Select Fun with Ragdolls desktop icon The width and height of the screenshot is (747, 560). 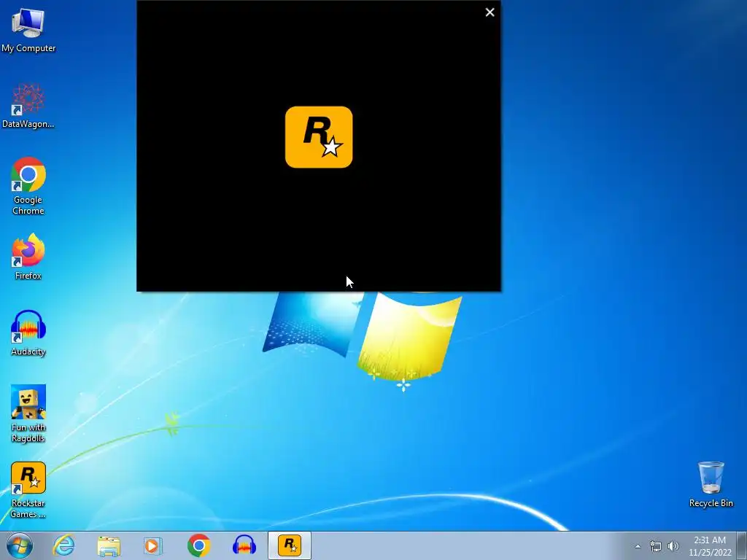pos(28,413)
